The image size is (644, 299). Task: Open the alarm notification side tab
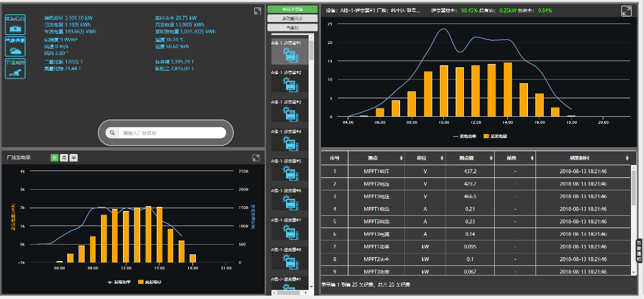click(639, 251)
